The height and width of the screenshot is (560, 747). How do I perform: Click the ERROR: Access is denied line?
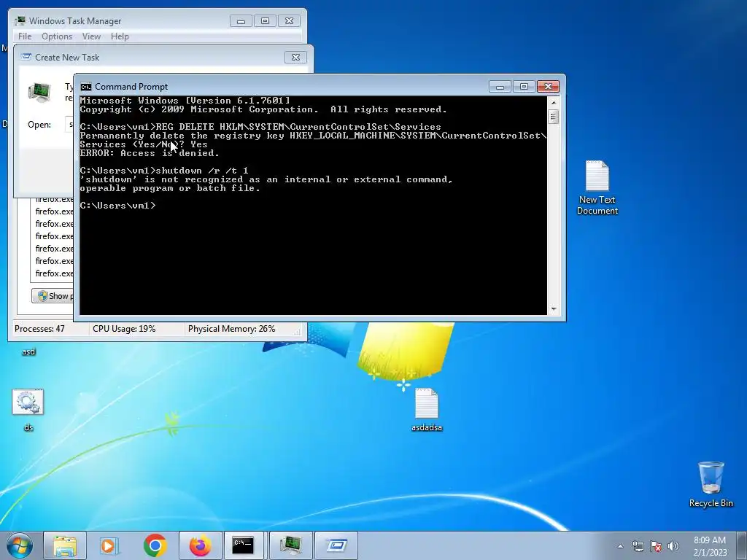pos(150,153)
